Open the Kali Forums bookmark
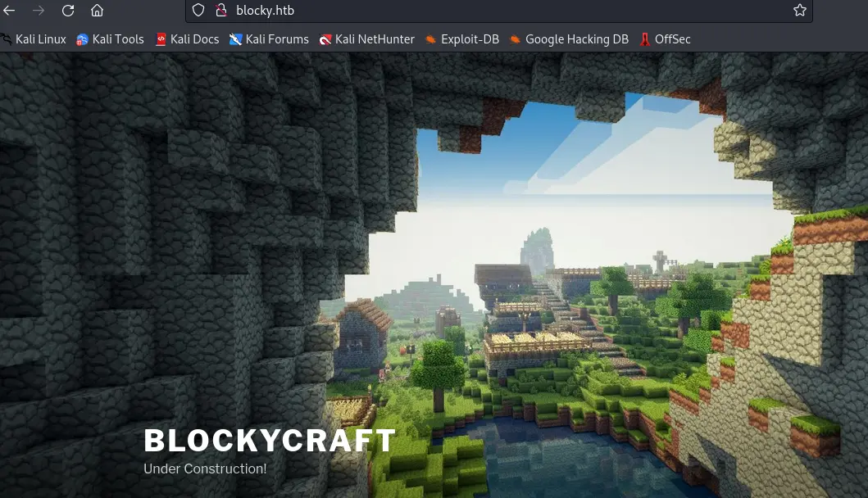The image size is (868, 498). tap(269, 39)
